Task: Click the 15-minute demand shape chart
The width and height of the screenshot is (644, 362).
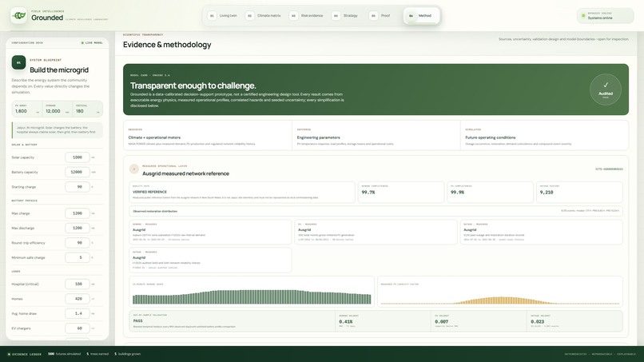Action: pyautogui.click(x=252, y=292)
